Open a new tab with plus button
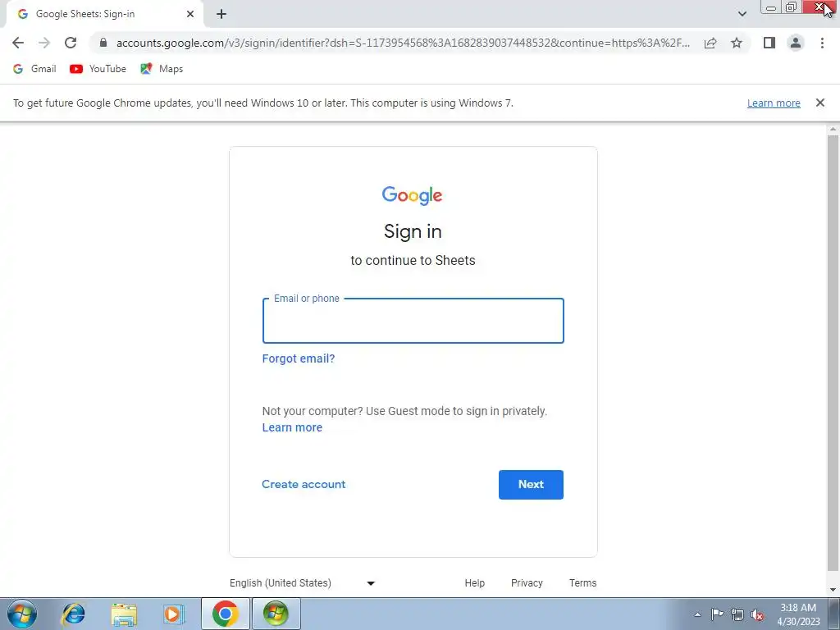This screenshot has height=630, width=840. 221,15
